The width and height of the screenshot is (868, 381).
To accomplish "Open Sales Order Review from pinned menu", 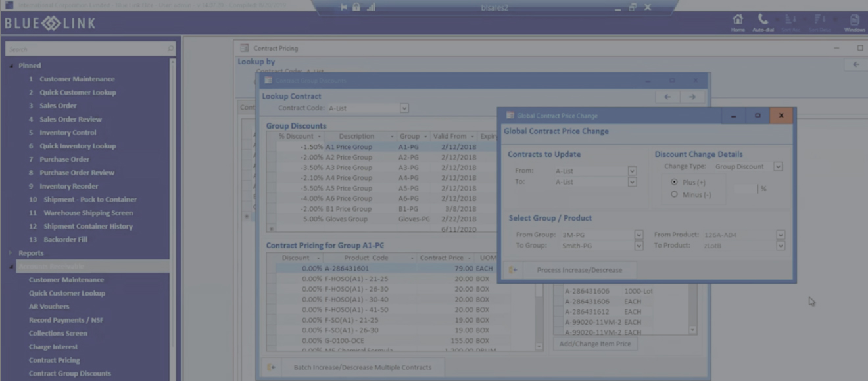I will [x=70, y=119].
